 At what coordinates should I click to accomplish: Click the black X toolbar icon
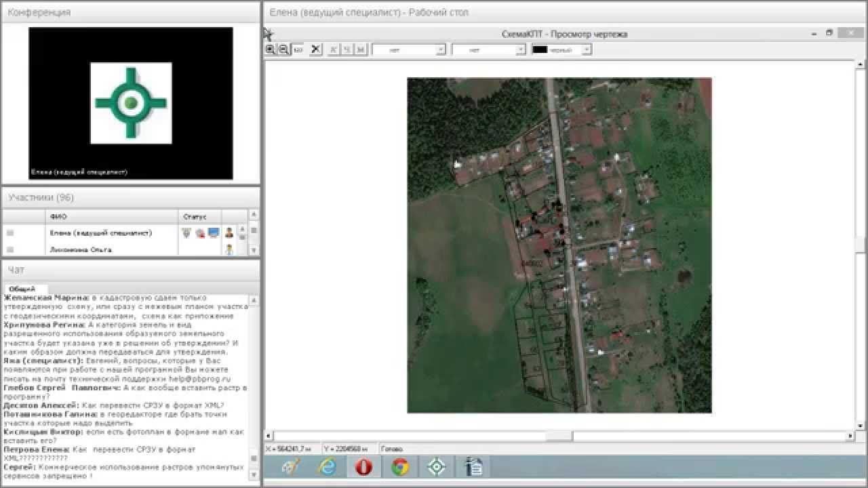tap(315, 49)
